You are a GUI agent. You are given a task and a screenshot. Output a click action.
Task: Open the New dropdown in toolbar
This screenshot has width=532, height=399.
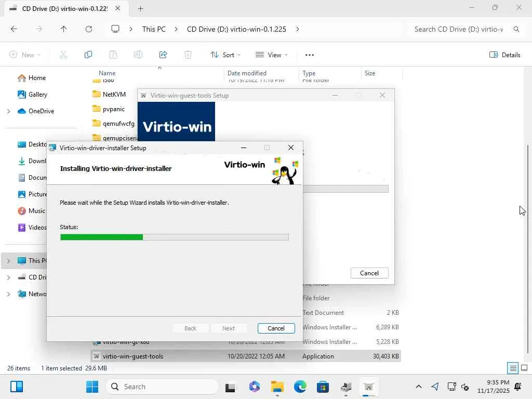coord(25,55)
